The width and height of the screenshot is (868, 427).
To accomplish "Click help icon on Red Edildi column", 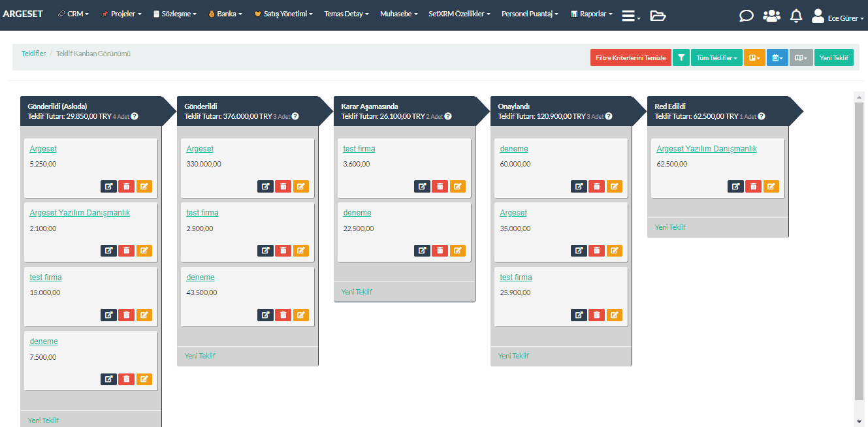I will [x=762, y=116].
